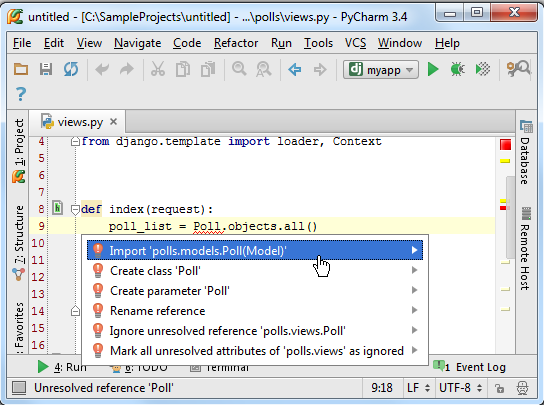
Task: Collapse the def index fold marker
Action: 75,209
